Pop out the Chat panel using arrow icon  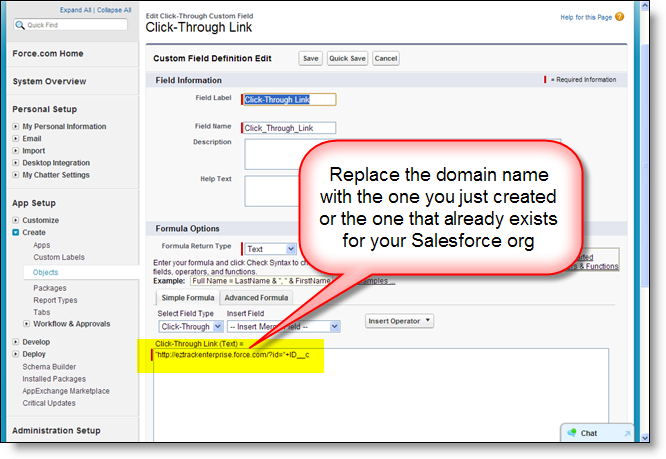[628, 433]
